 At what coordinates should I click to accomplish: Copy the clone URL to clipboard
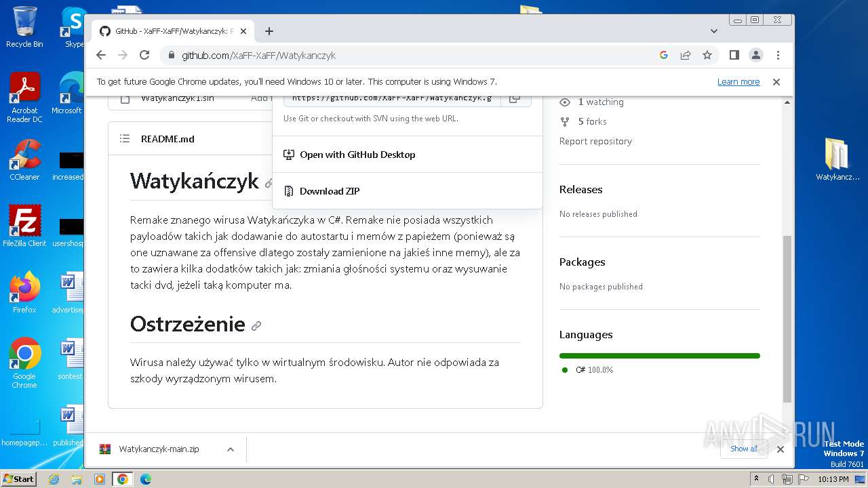point(515,100)
